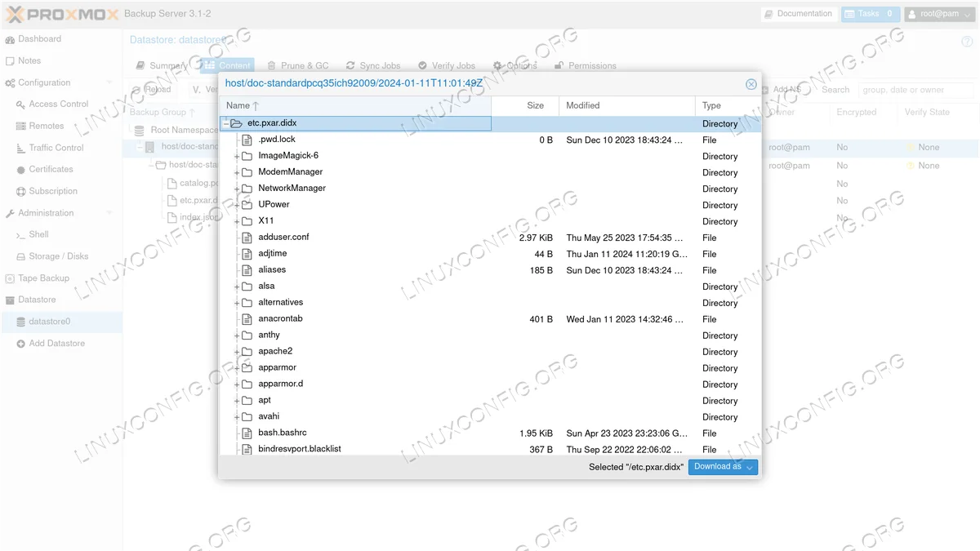Viewport: 980px width, 551px height.
Task: Expand the ModemManager directory
Action: pos(236,172)
